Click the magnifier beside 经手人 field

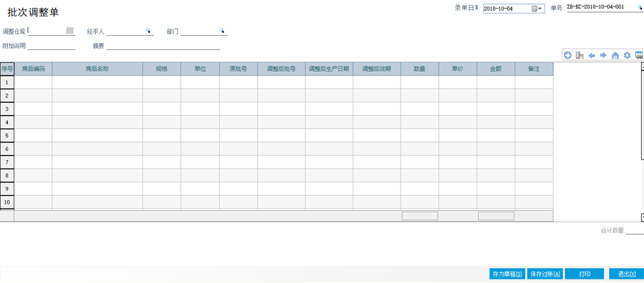pyautogui.click(x=148, y=31)
